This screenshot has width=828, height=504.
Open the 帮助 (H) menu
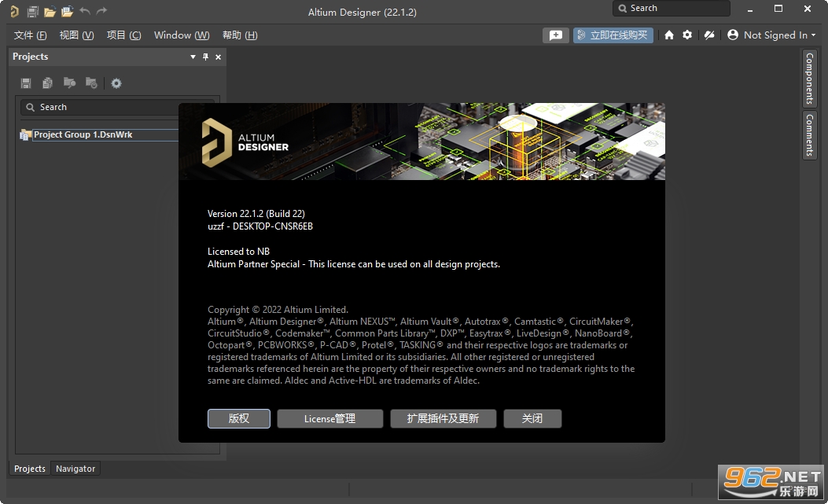[240, 35]
